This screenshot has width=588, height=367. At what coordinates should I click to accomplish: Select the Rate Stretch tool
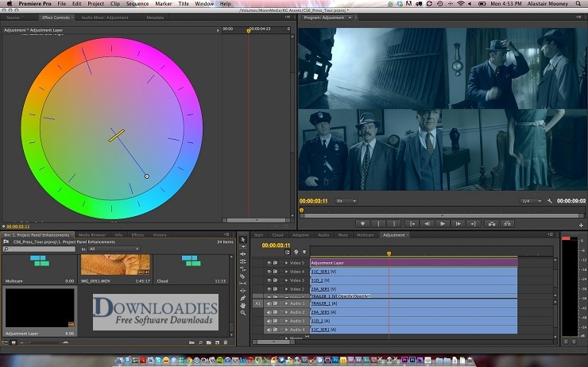coord(242,268)
